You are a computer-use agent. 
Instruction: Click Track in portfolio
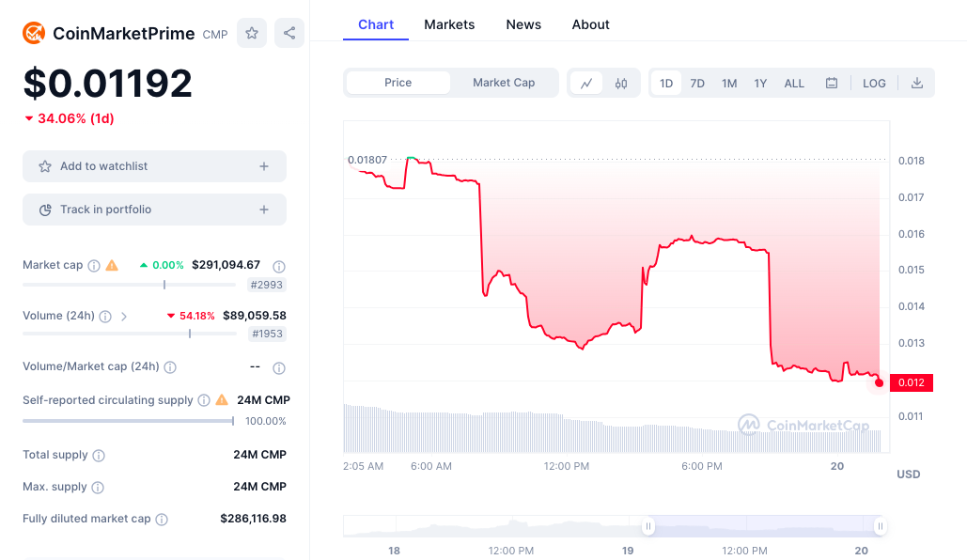click(154, 209)
